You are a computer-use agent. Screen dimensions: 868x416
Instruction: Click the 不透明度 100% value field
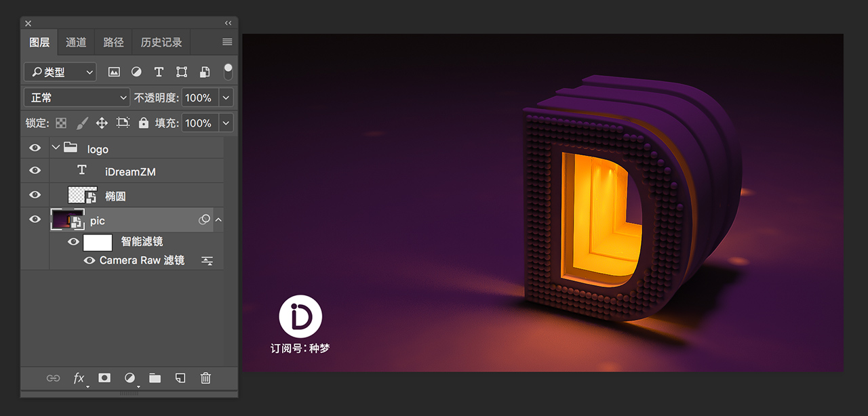[x=199, y=98]
